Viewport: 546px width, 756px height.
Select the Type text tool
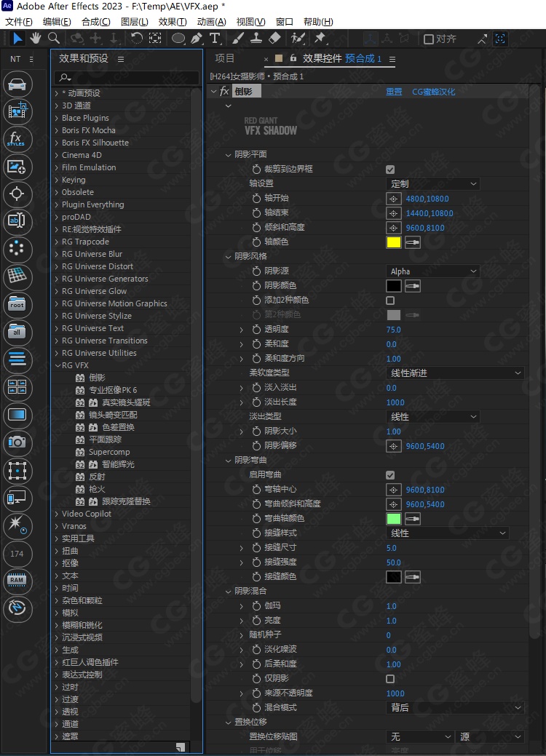(x=215, y=38)
